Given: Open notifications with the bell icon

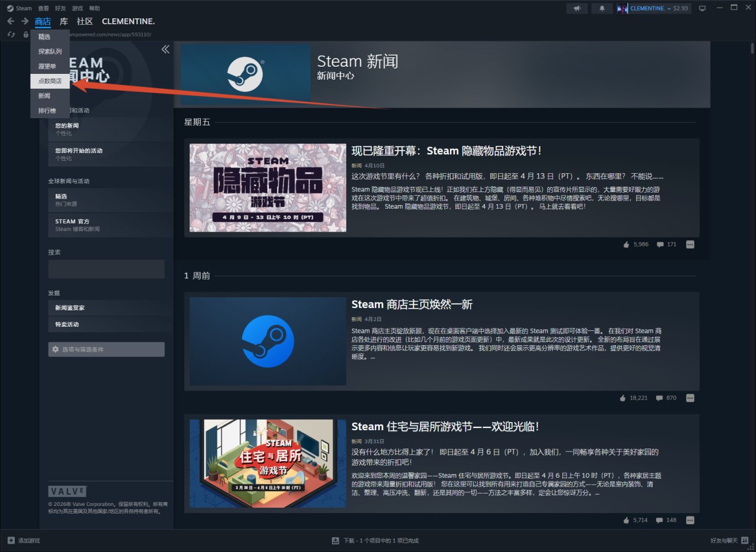Looking at the screenshot, I should (x=602, y=8).
